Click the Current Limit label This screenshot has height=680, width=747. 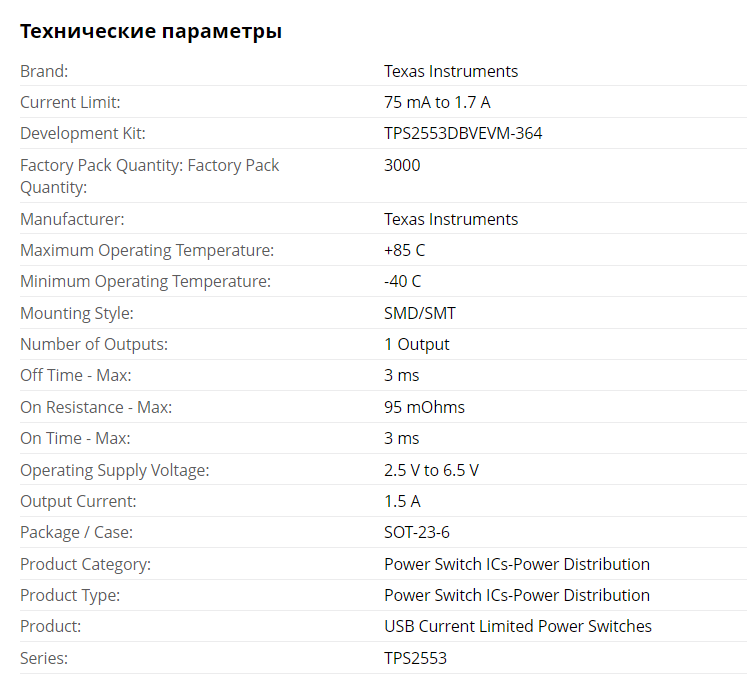point(70,102)
